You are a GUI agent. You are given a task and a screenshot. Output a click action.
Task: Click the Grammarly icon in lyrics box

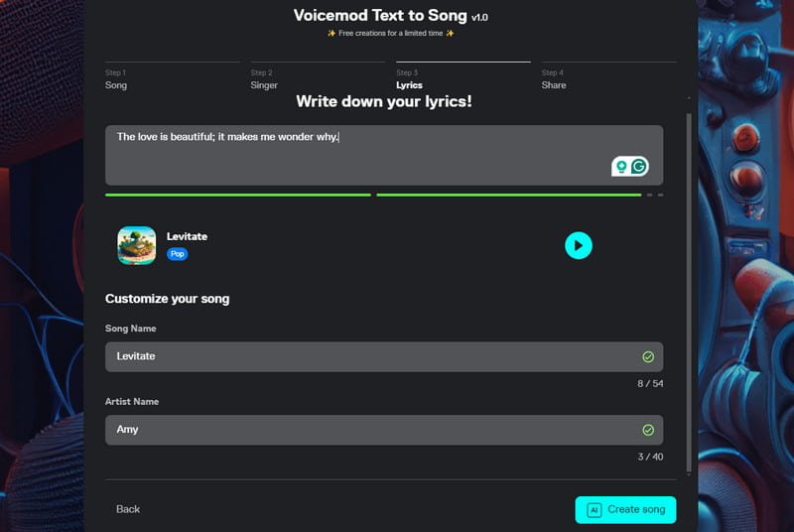pos(639,167)
